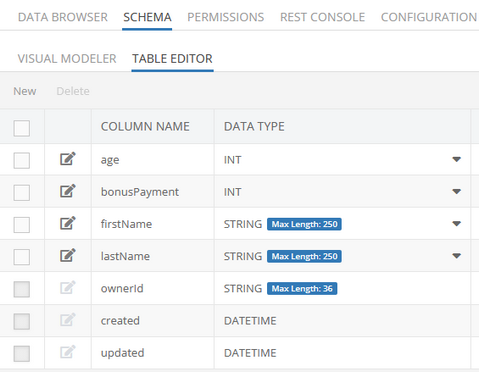Mark the lastName row checkbox

pyautogui.click(x=22, y=257)
